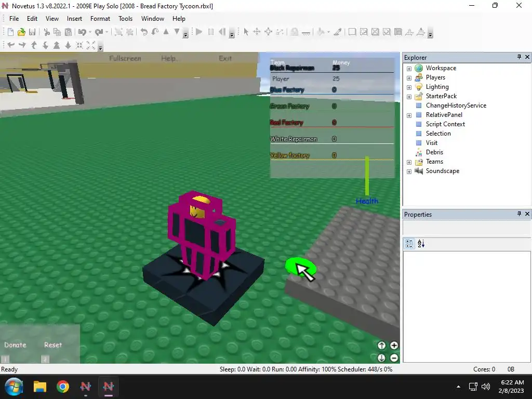Click the in-game Donate button
Image resolution: width=532 pixels, height=399 pixels.
[15, 345]
